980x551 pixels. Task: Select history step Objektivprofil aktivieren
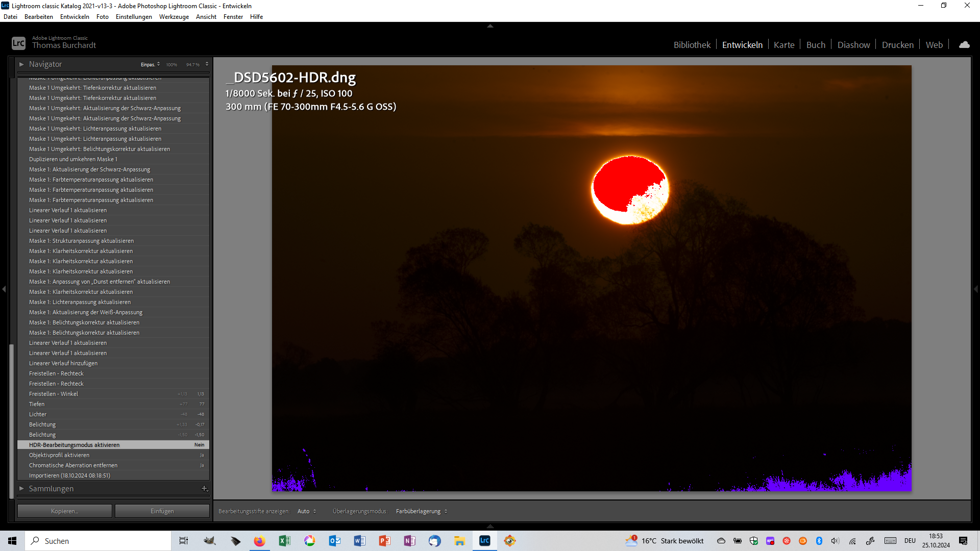coord(59,455)
